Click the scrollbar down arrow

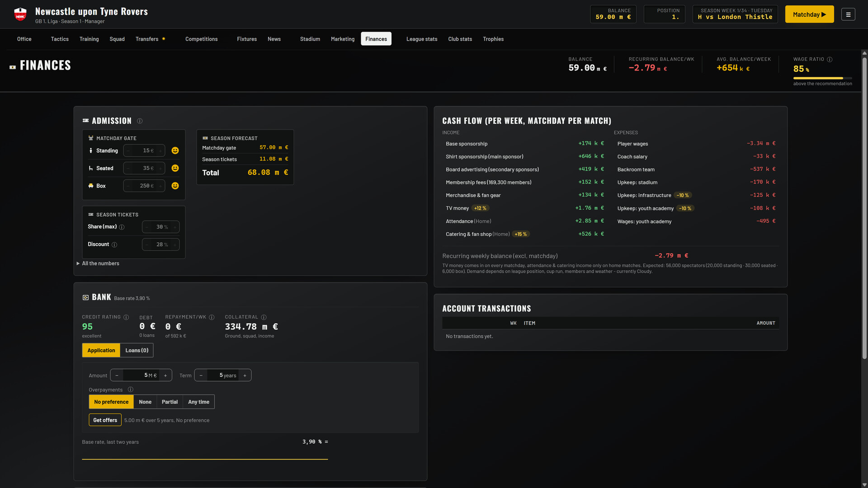[x=864, y=485]
